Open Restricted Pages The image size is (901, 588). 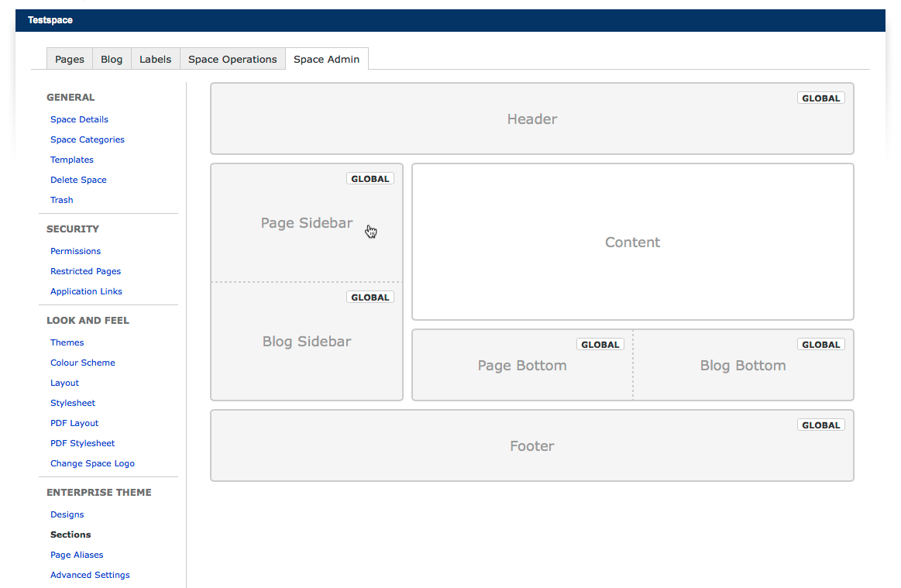pos(85,271)
